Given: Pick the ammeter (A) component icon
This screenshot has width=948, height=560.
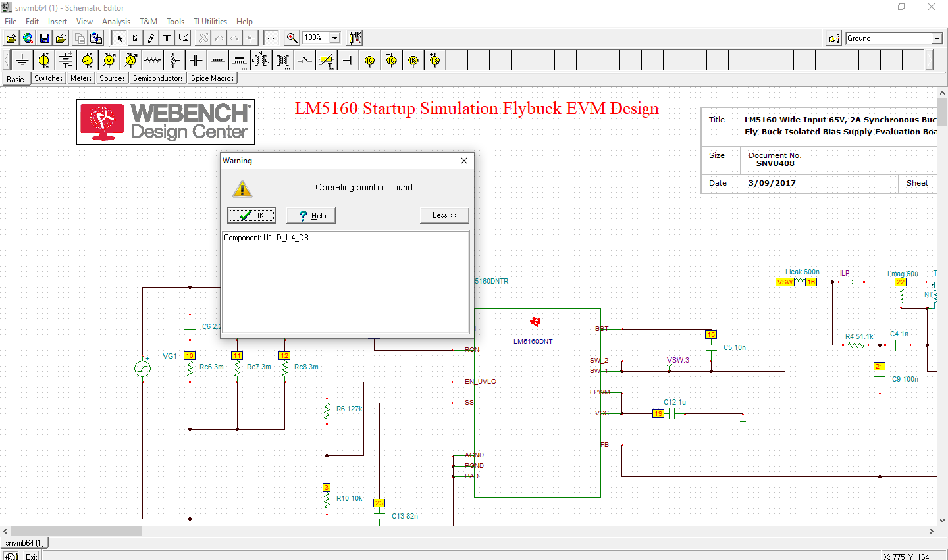Looking at the screenshot, I should 131,61.
